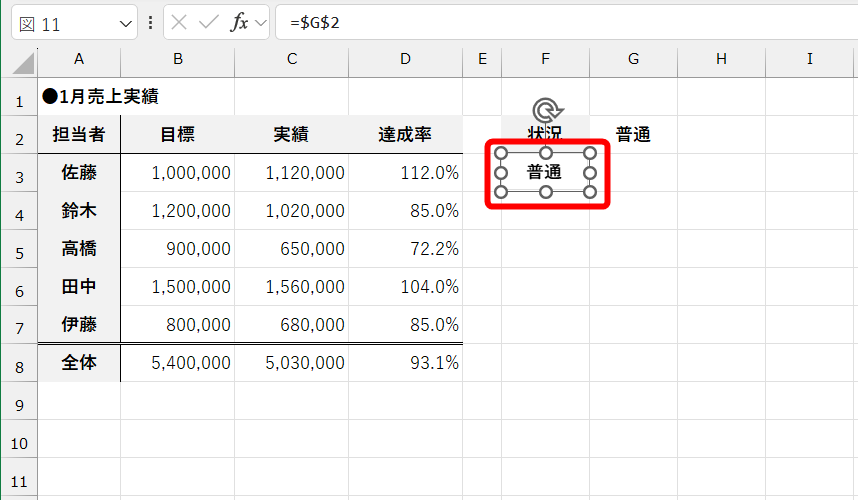
Task: Select row 9 header
Action: click(x=19, y=400)
